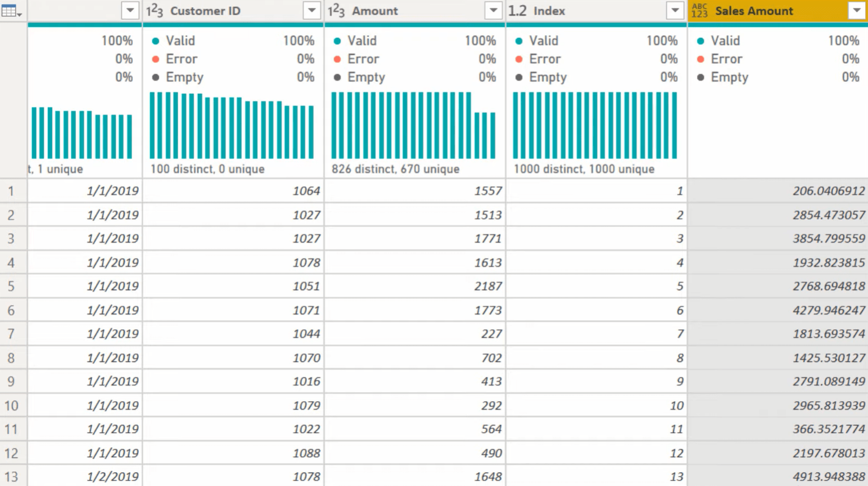Click the Index decimal type icon
Viewport: 868px width, 486px height.
pyautogui.click(x=517, y=11)
